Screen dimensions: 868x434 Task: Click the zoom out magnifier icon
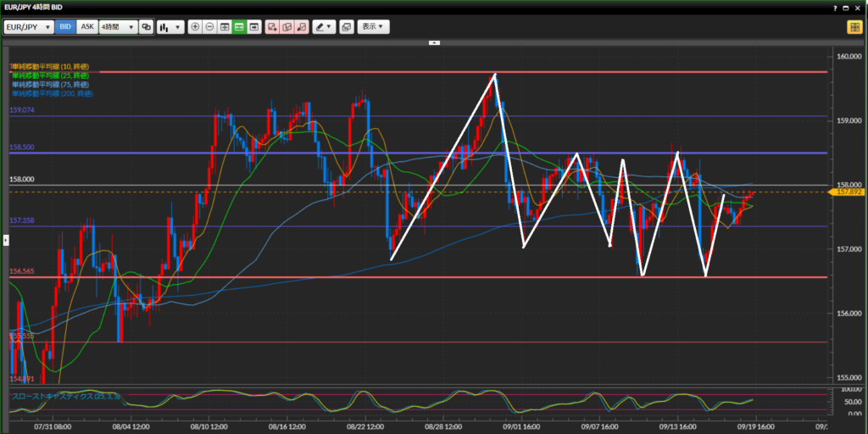tap(210, 27)
